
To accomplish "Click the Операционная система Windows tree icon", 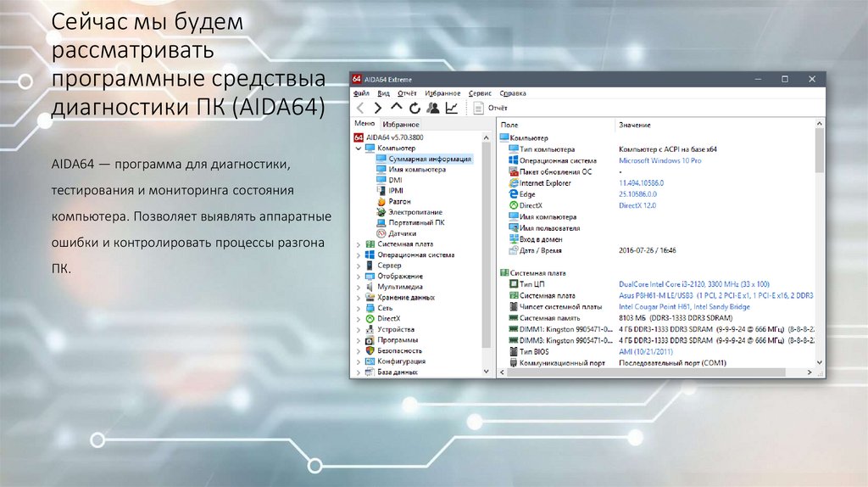I will click(x=370, y=255).
